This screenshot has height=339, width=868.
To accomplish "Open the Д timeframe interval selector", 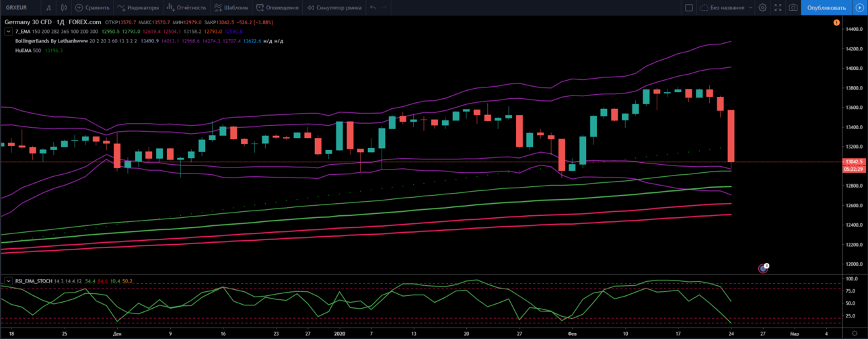I will 48,7.
